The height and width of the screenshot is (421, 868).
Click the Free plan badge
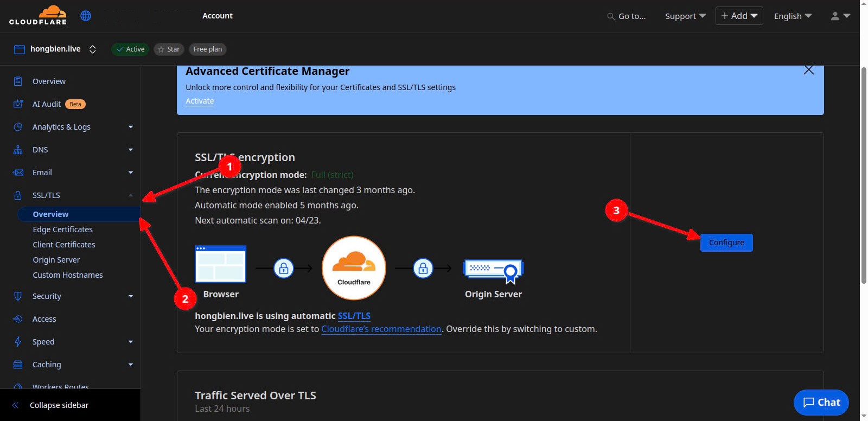(x=208, y=49)
